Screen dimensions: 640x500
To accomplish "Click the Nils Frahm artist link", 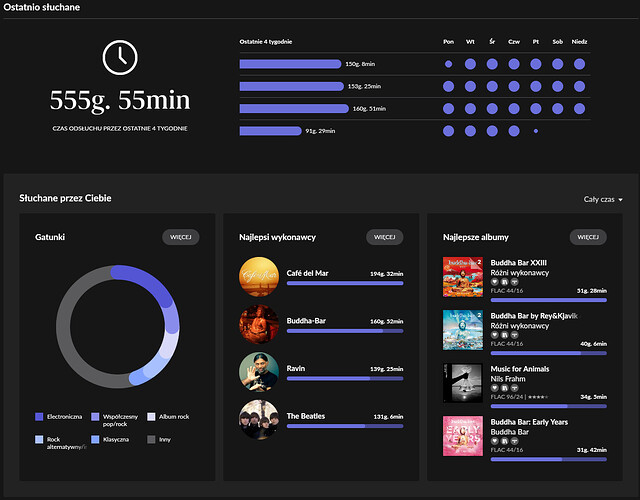I will coord(511,379).
